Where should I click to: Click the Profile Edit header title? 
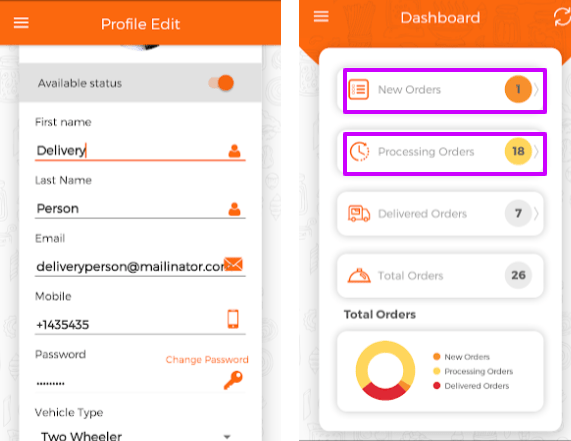pyautogui.click(x=141, y=24)
